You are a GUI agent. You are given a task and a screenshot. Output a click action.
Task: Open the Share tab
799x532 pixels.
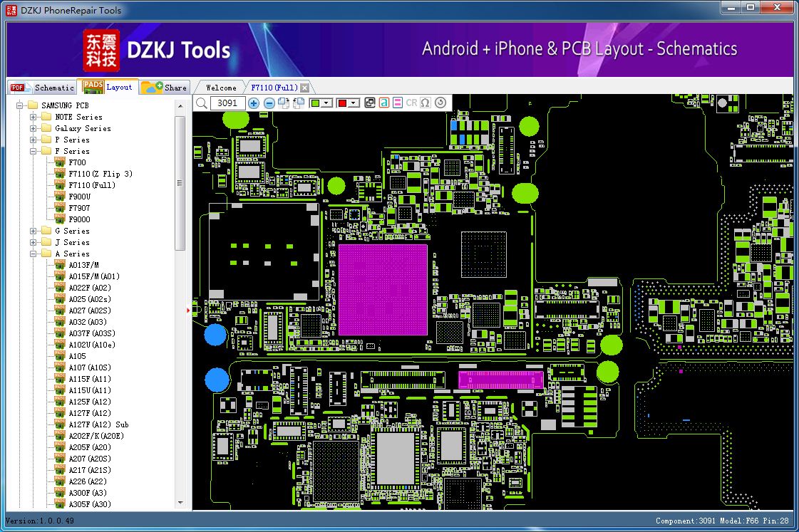pos(164,88)
